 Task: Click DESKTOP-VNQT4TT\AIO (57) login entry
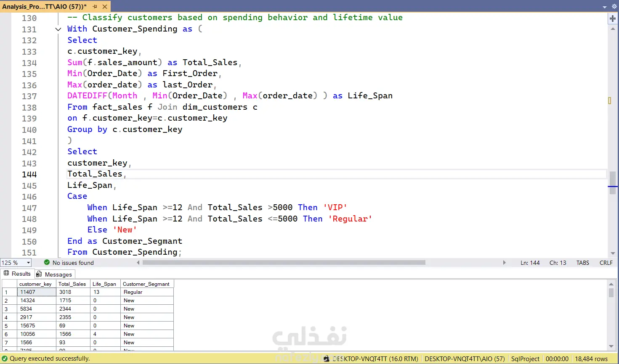point(465,359)
